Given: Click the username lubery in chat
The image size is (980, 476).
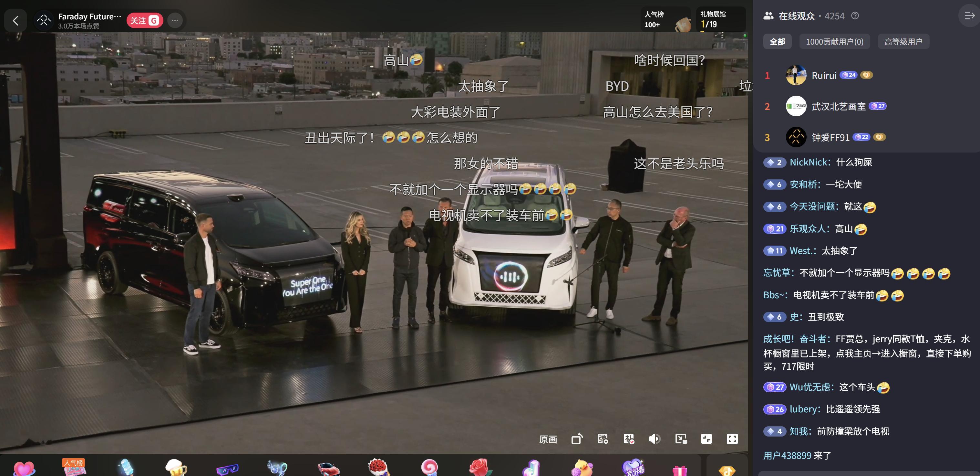Looking at the screenshot, I should click(x=803, y=409).
